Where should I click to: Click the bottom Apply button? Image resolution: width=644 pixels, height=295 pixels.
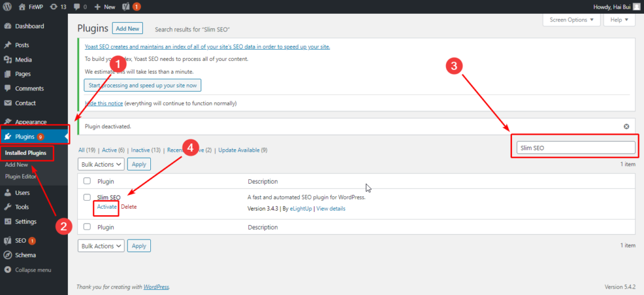pos(139,246)
